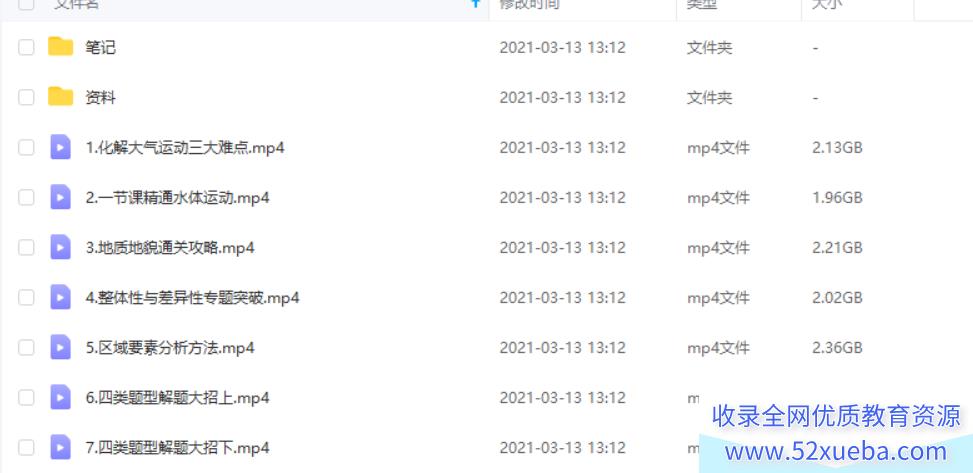The width and height of the screenshot is (973, 473).
Task: Click video icon for 4.整体性与差异性专题突破.mp4
Action: (60, 297)
